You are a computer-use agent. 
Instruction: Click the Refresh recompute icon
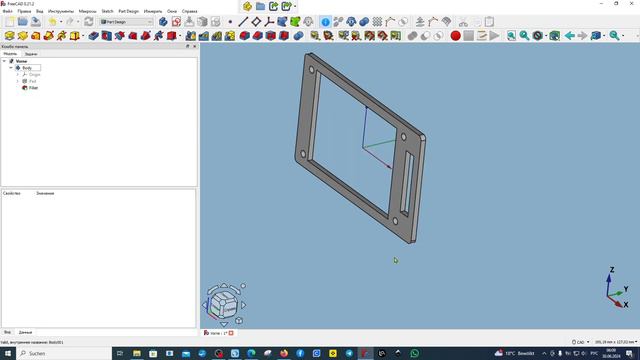89,22
